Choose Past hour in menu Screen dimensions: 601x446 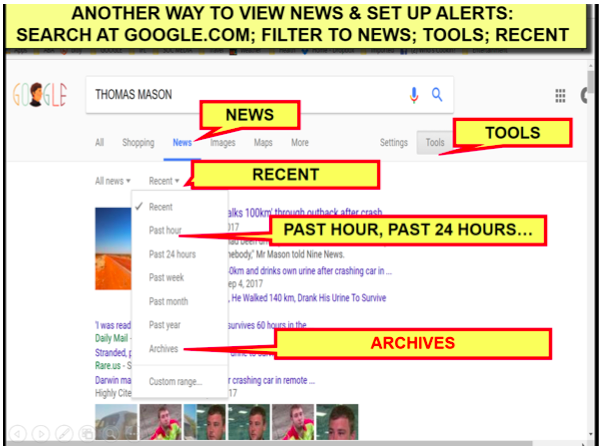(x=165, y=230)
